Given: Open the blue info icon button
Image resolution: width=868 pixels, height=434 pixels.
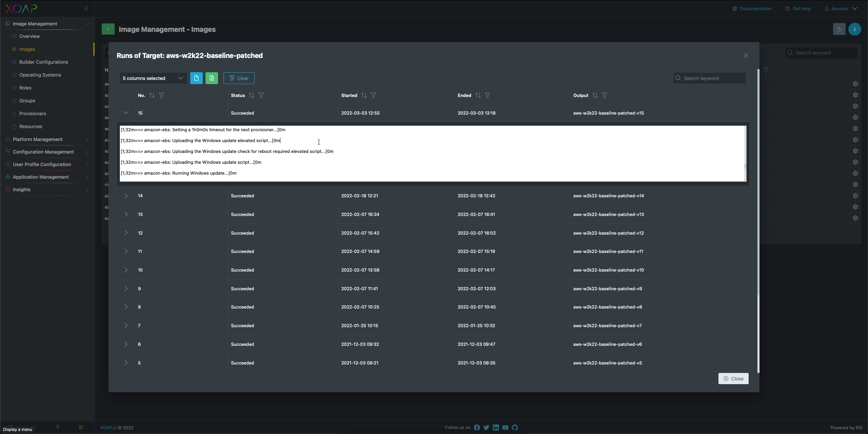Looking at the screenshot, I should coord(855,29).
